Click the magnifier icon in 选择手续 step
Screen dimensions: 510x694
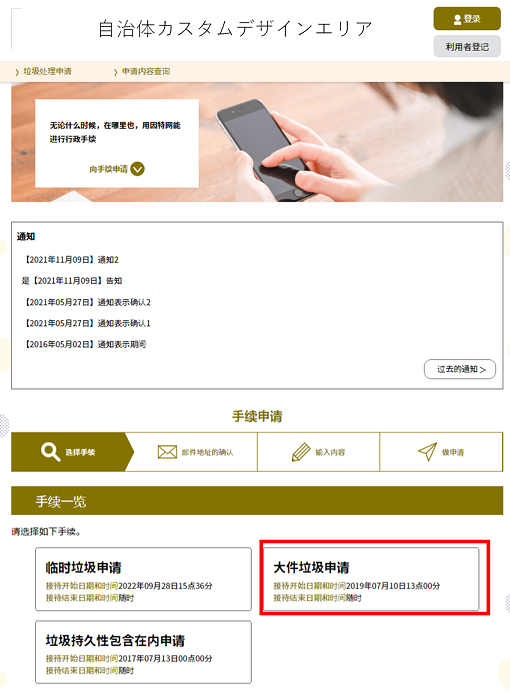(50, 452)
